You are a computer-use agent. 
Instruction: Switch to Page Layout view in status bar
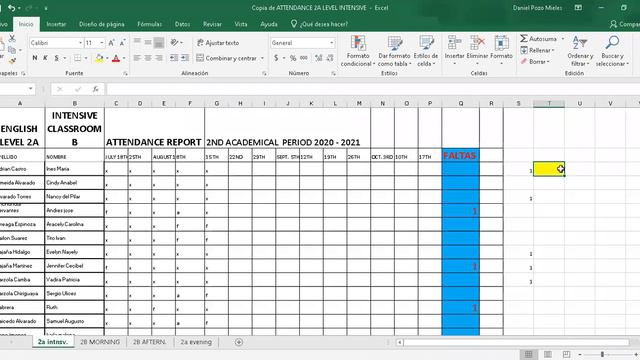click(548, 354)
